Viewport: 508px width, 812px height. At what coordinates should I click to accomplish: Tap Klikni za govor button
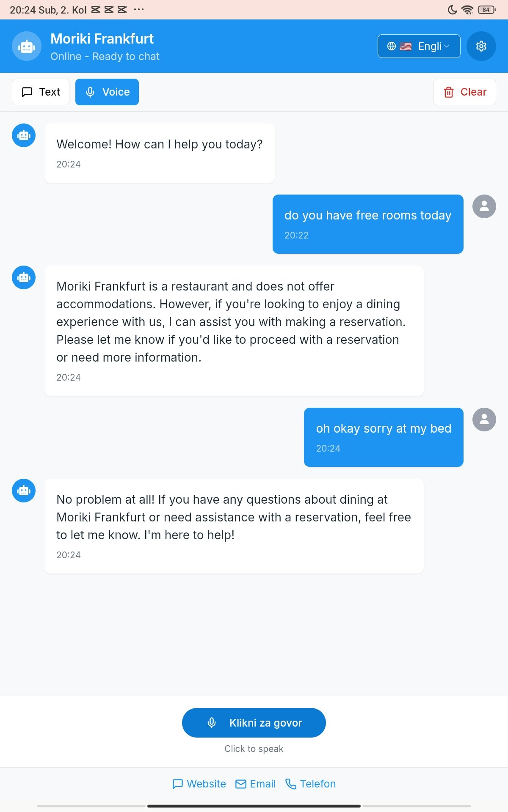(254, 723)
